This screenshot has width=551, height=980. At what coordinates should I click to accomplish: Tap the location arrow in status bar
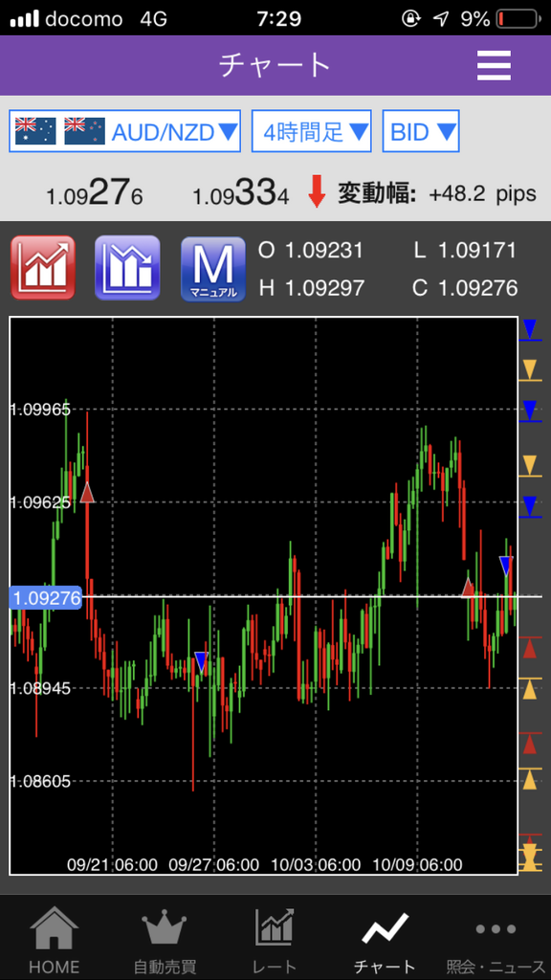(x=441, y=19)
